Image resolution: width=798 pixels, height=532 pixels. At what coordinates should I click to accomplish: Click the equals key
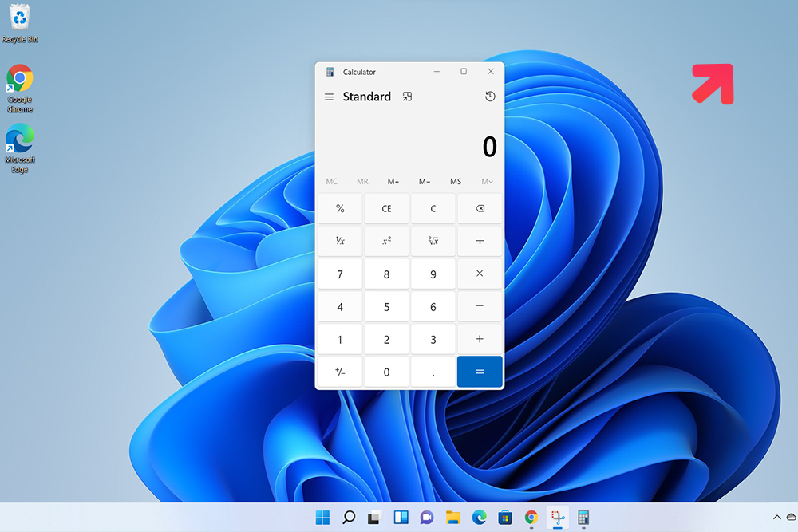(x=480, y=372)
